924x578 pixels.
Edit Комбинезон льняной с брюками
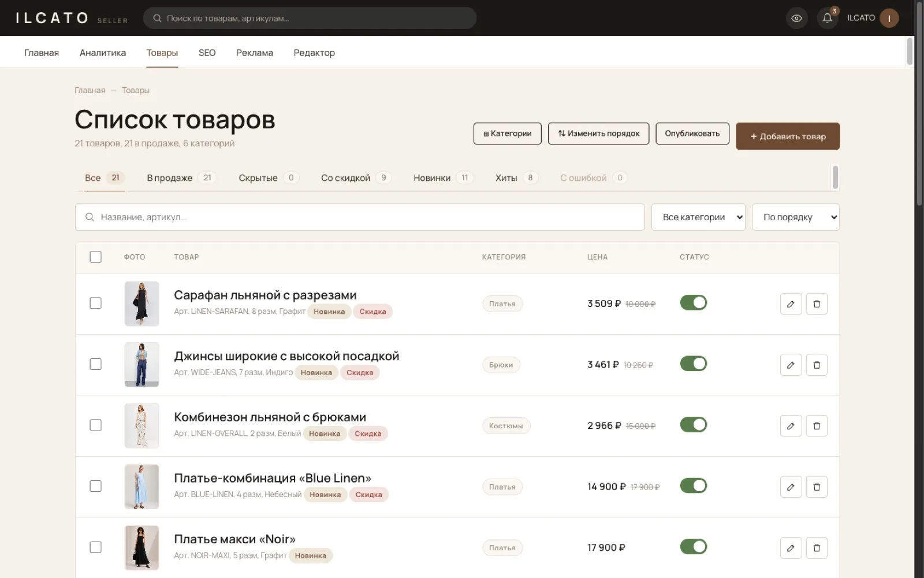(x=791, y=426)
